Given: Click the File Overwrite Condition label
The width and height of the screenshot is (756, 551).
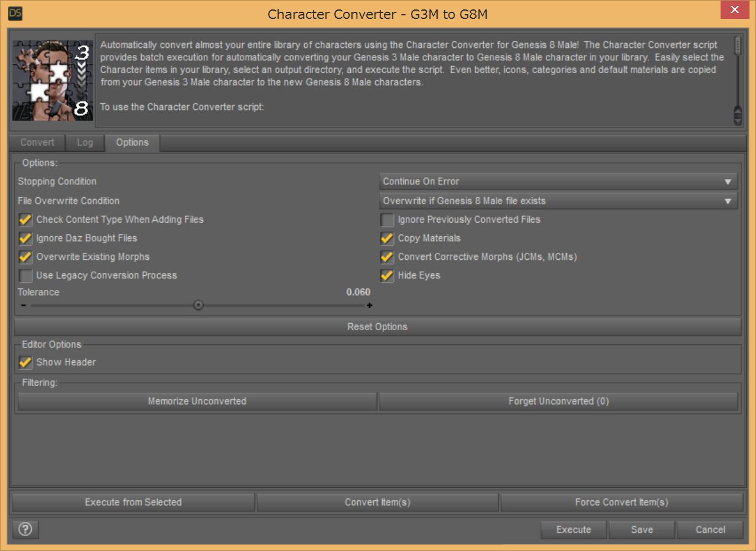Looking at the screenshot, I should 69,201.
